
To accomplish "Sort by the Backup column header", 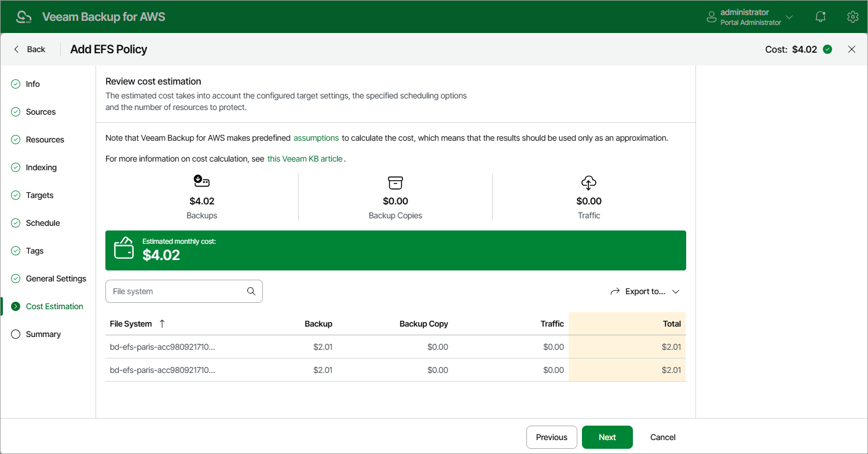I will (318, 324).
